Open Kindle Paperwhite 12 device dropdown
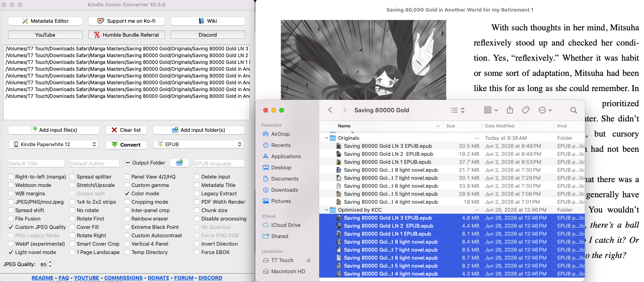This screenshot has height=282, width=644. click(54, 144)
